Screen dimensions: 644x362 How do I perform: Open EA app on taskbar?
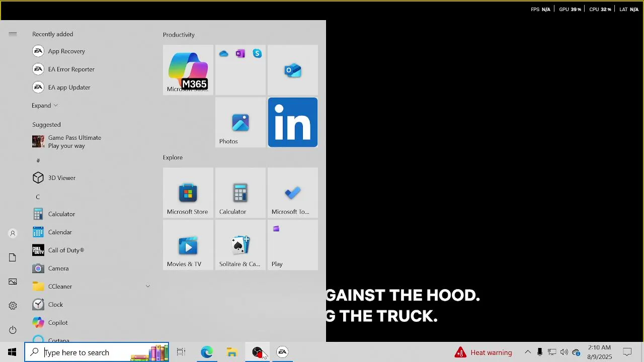[x=282, y=352]
